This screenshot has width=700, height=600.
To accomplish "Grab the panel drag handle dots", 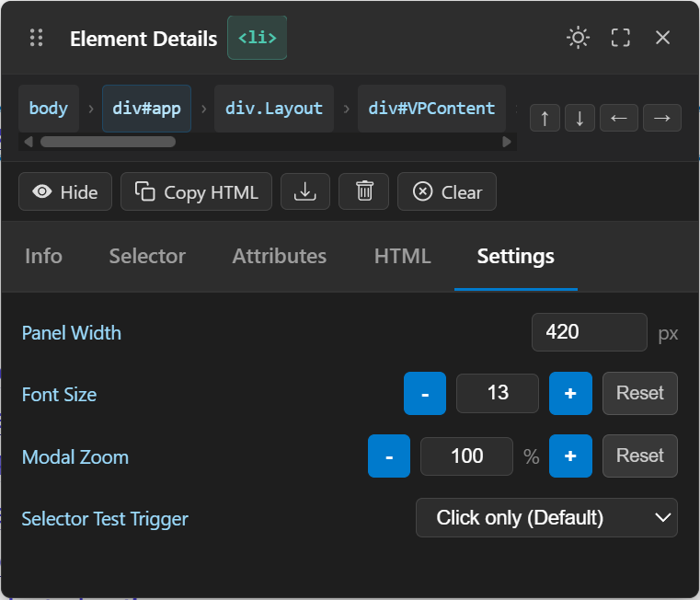I will click(36, 38).
